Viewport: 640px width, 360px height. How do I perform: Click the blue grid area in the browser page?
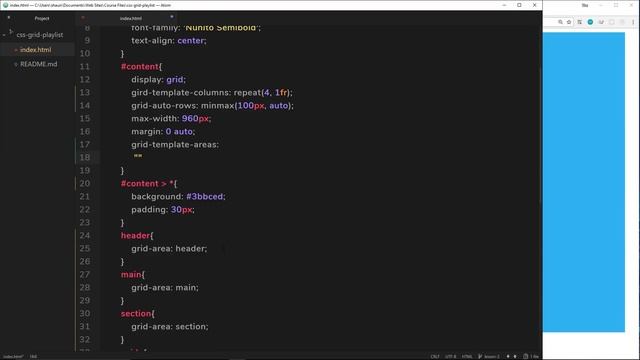(x=584, y=182)
